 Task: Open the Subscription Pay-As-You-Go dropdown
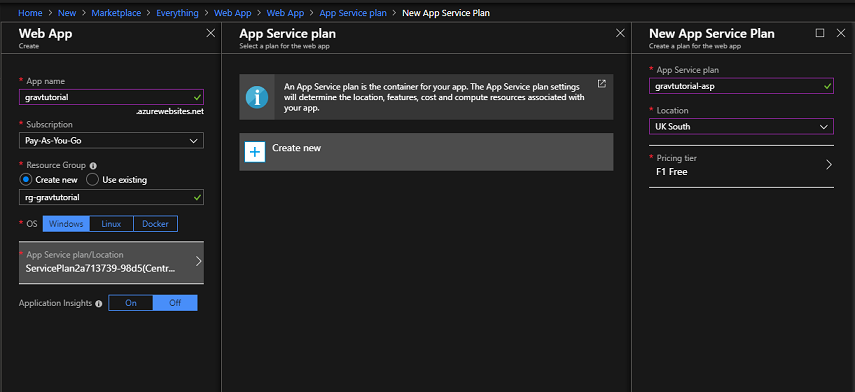111,140
